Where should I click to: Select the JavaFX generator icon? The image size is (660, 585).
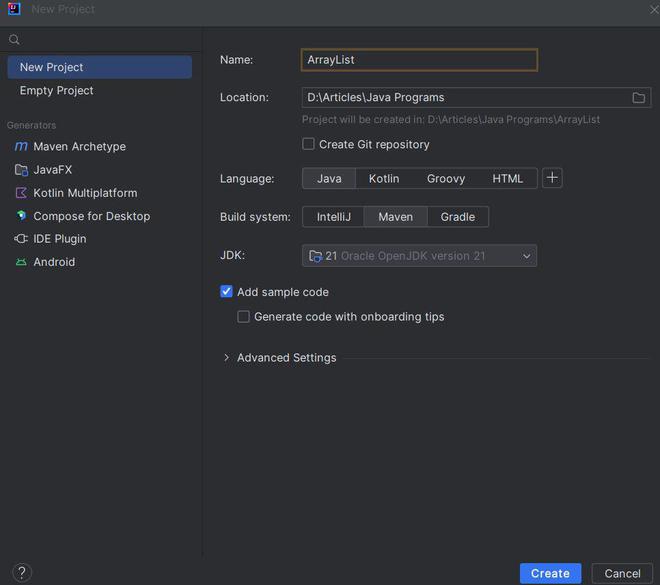[21, 170]
